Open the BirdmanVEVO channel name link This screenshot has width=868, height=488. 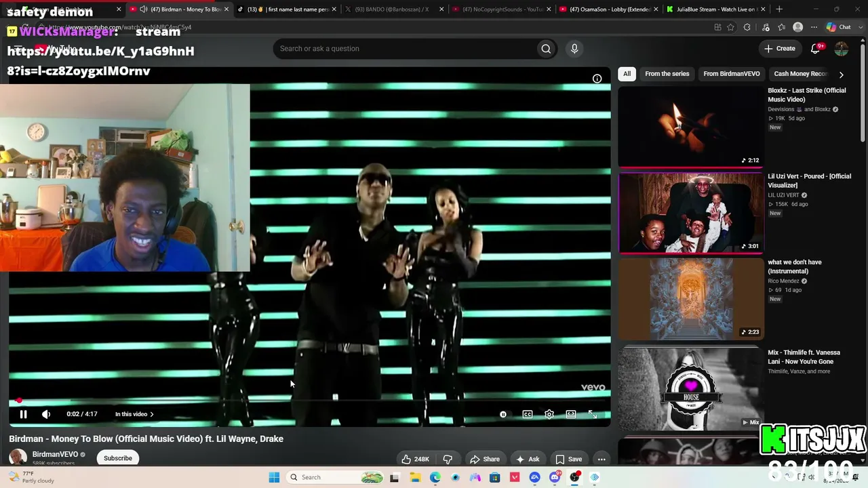pyautogui.click(x=55, y=455)
